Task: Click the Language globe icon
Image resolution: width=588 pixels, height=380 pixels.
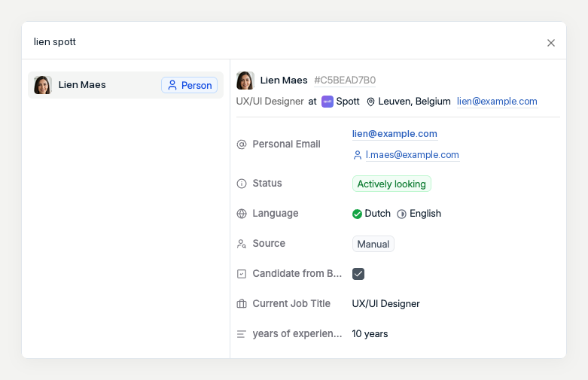Action: [242, 214]
